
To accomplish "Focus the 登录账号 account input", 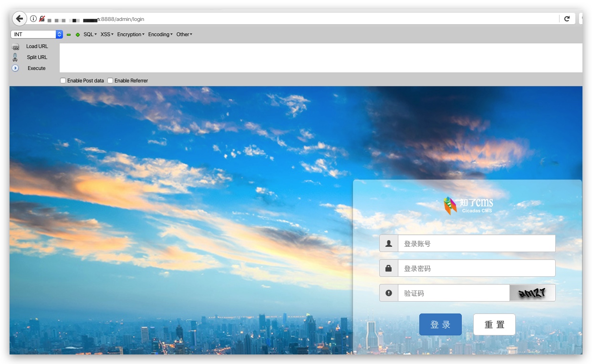I will point(477,243).
